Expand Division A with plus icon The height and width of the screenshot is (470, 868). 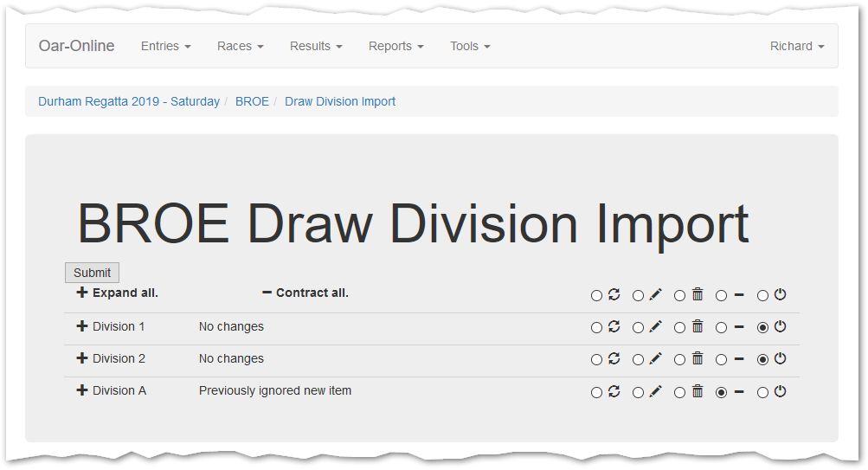coord(82,390)
